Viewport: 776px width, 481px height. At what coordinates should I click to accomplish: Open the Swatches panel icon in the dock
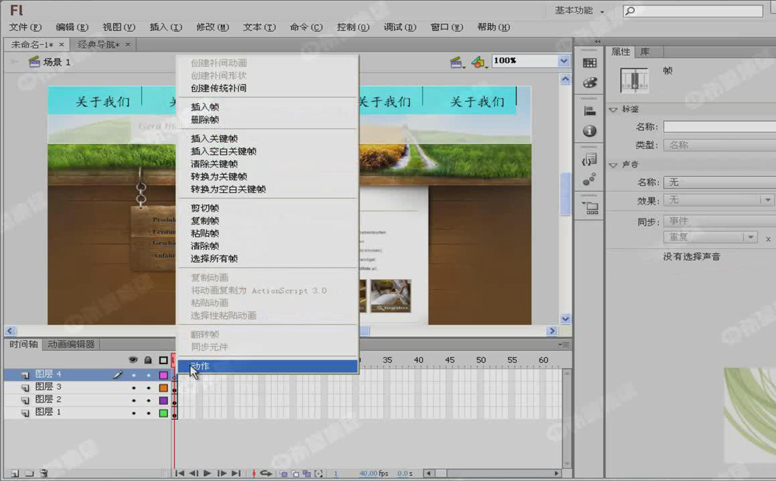tap(590, 63)
